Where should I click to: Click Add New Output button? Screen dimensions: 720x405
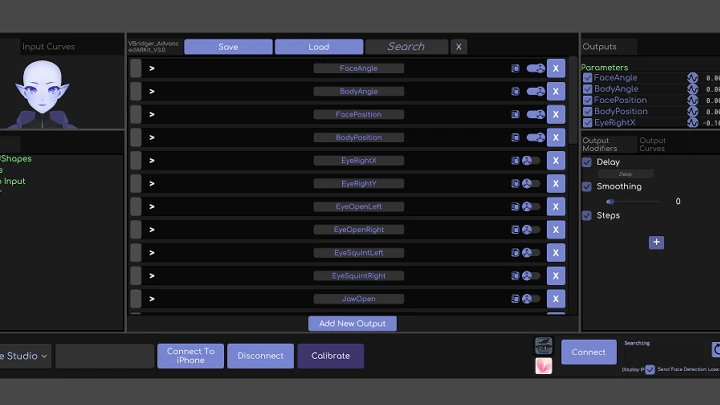tap(352, 323)
